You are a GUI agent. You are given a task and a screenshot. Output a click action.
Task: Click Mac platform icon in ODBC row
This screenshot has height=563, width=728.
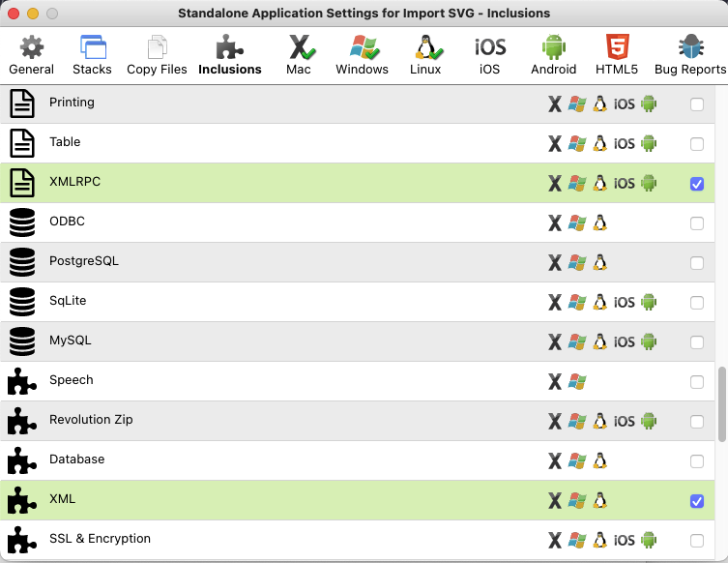pos(555,223)
